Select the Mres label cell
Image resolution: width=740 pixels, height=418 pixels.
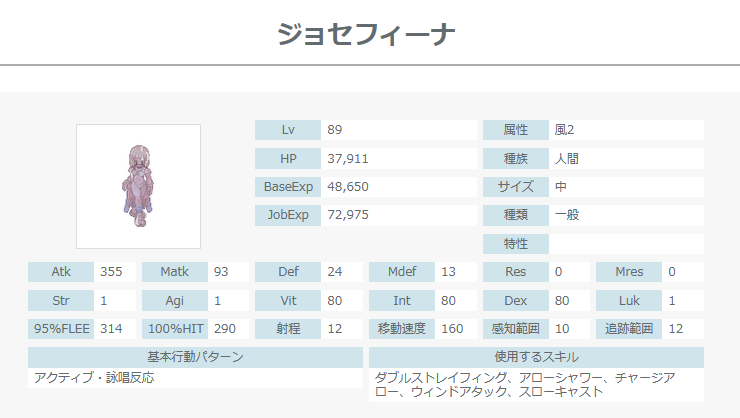[629, 272]
